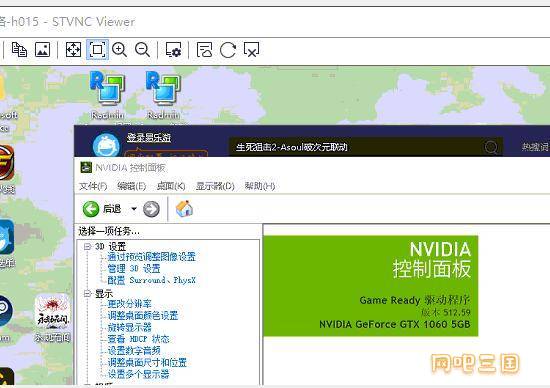Select 通过预览调整图像设置
This screenshot has height=388, width=550.
(x=152, y=257)
